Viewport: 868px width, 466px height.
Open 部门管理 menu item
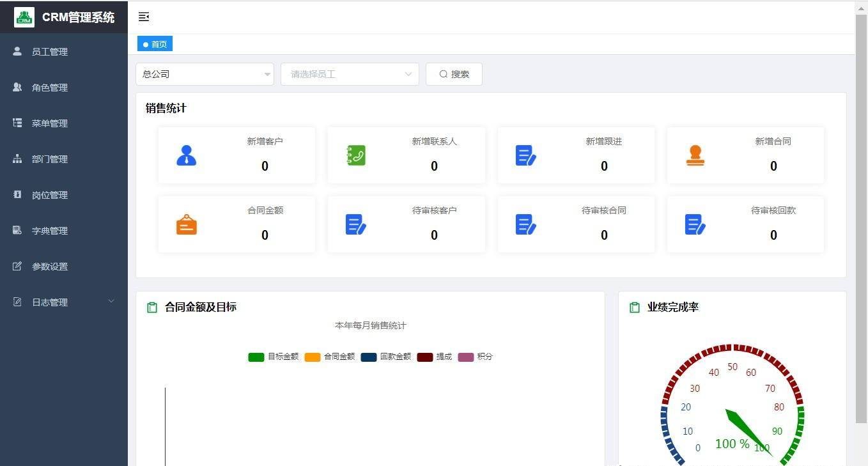click(64, 159)
